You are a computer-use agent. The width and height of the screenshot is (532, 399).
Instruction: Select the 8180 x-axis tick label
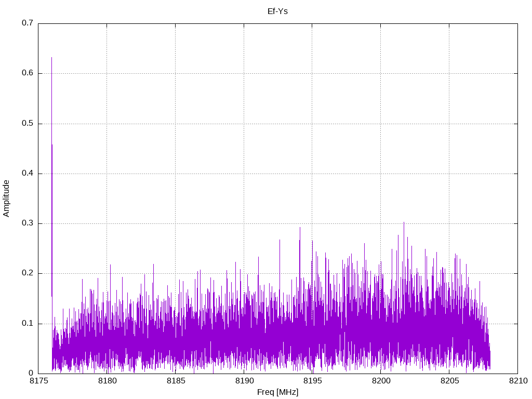pyautogui.click(x=107, y=381)
